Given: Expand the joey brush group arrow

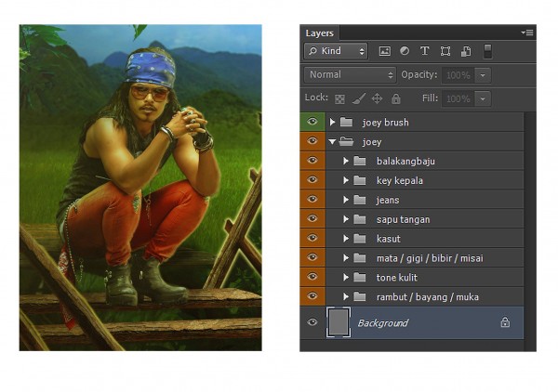Looking at the screenshot, I should tap(332, 123).
